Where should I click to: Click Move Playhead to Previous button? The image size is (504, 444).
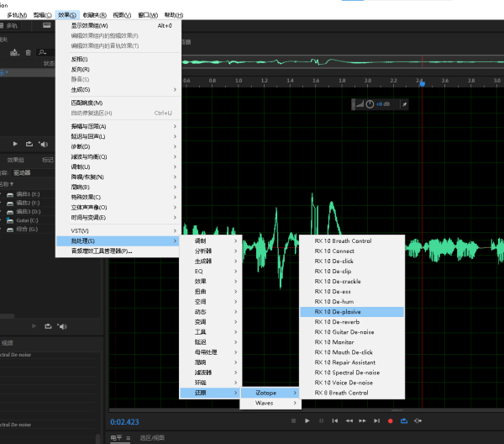pyautogui.click(x=335, y=420)
